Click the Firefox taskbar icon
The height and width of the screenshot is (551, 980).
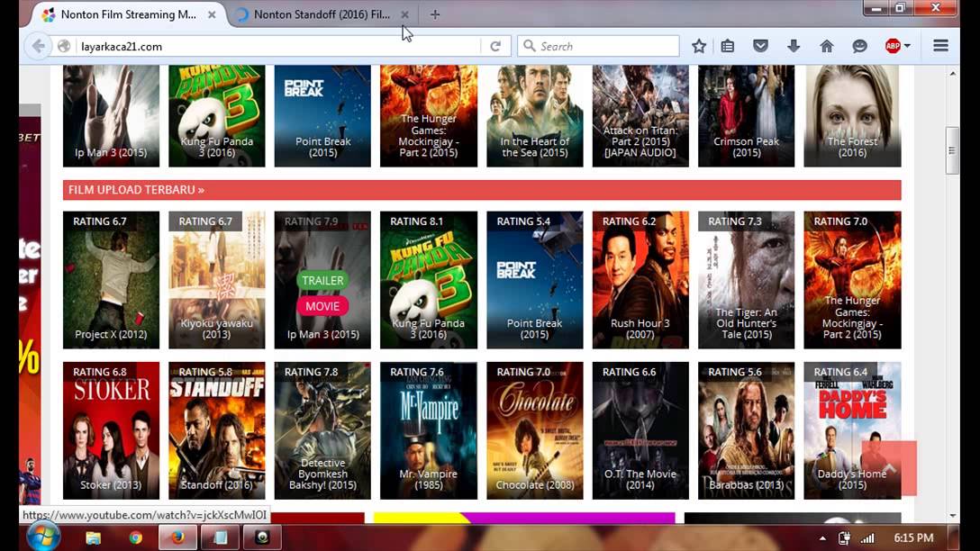(177, 537)
